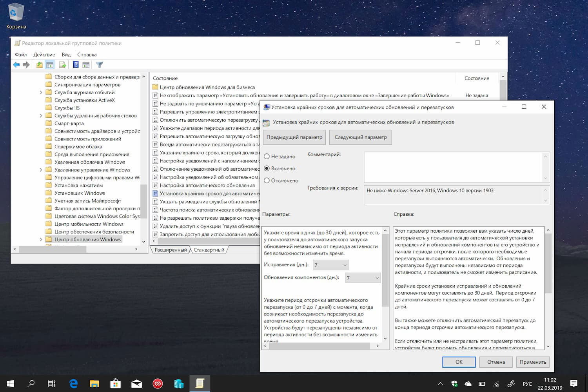Click the battery tray icon
This screenshot has width=588, height=392.
[482, 384]
